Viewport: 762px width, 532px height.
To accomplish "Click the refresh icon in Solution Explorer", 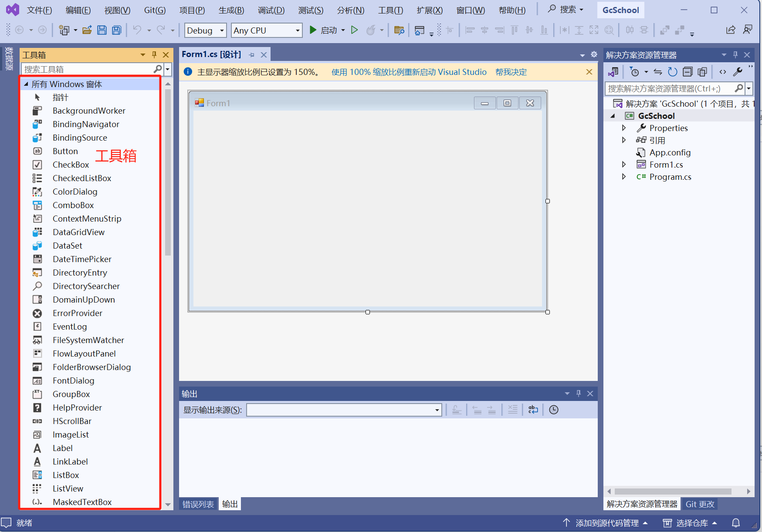I will click(673, 72).
